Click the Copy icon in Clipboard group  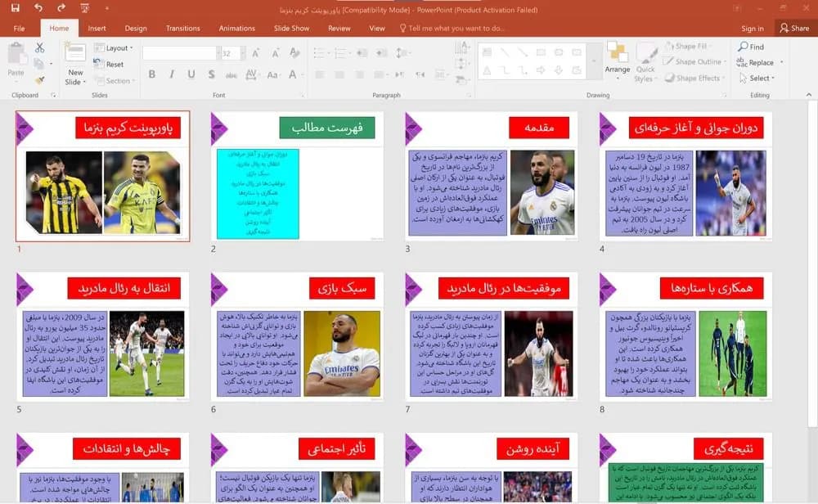[38, 64]
